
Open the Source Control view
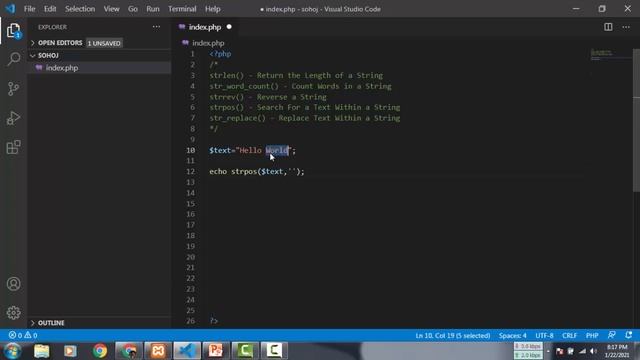pyautogui.click(x=13, y=89)
